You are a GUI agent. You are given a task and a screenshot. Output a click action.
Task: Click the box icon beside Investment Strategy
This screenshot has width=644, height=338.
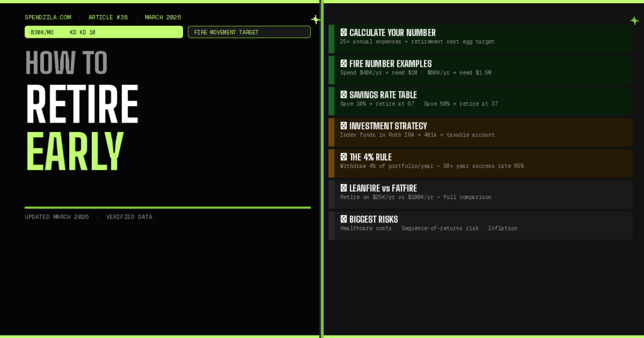click(343, 126)
